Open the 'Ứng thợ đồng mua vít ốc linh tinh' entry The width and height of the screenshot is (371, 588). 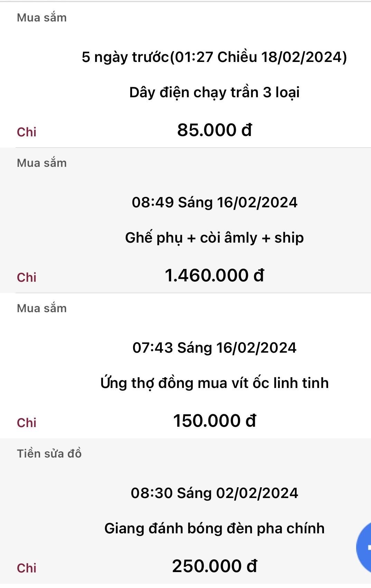pos(214,383)
